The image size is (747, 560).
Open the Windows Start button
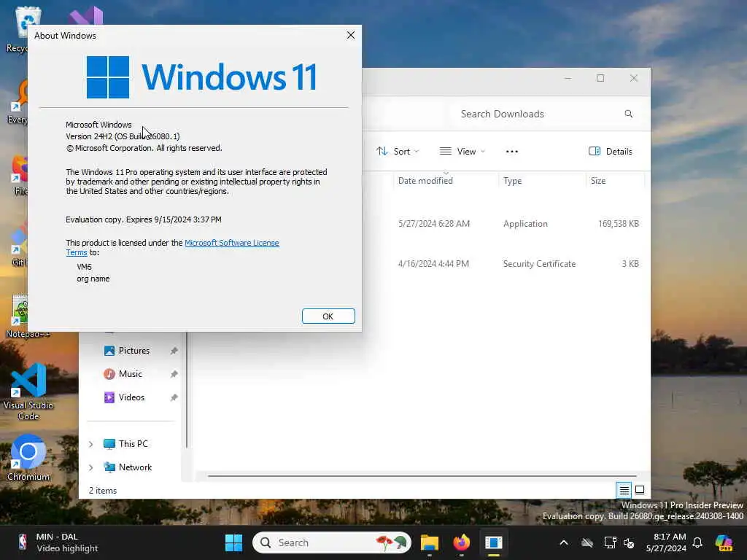coord(233,542)
